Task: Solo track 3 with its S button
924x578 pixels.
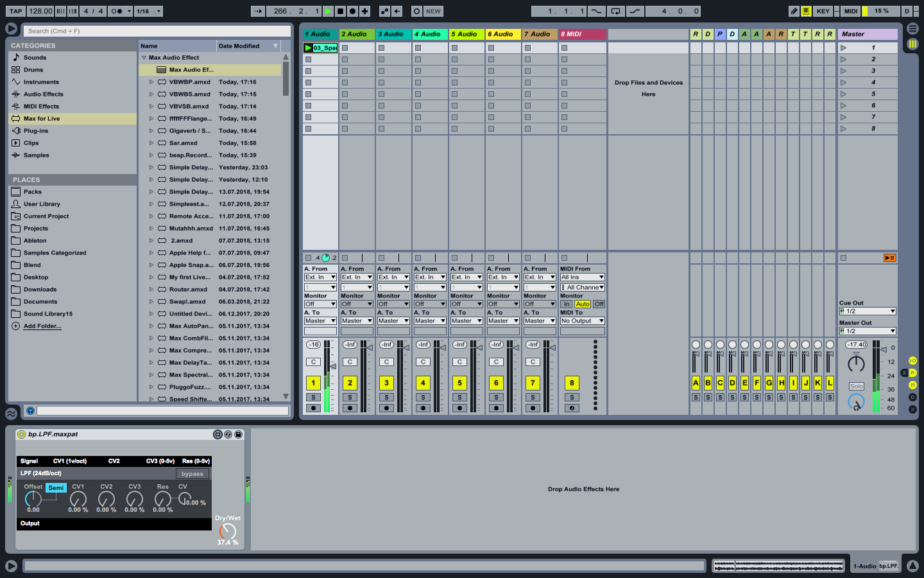Action: [x=386, y=398]
